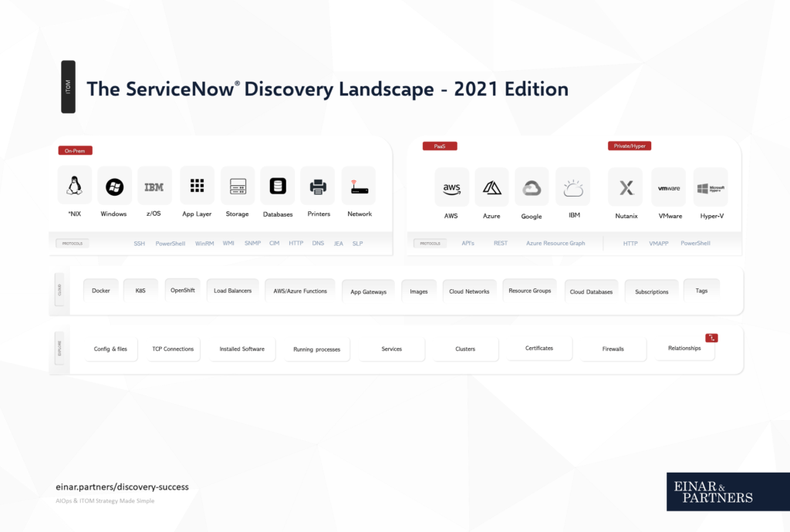Open the IBM z/OS mainframe icon
This screenshot has width=790, height=532.
coord(154,185)
